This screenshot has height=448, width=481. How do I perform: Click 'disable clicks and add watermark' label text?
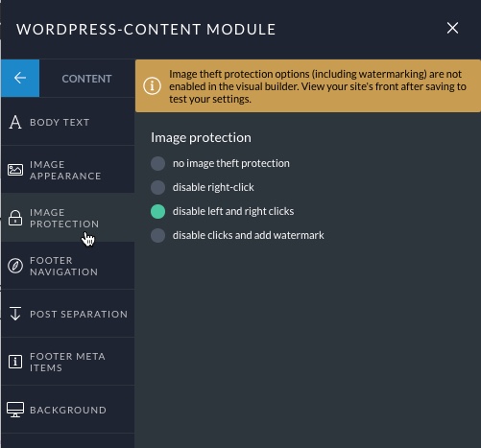[x=249, y=236]
